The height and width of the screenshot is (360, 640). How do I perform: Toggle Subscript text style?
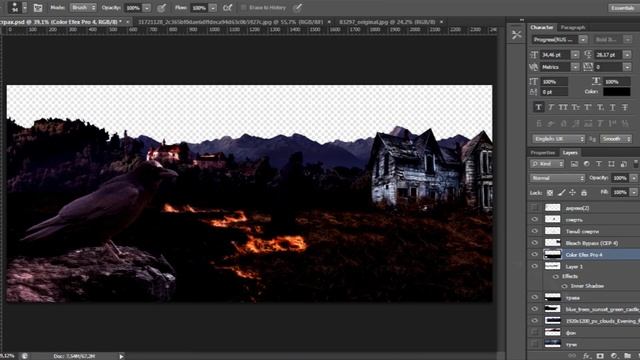600,107
